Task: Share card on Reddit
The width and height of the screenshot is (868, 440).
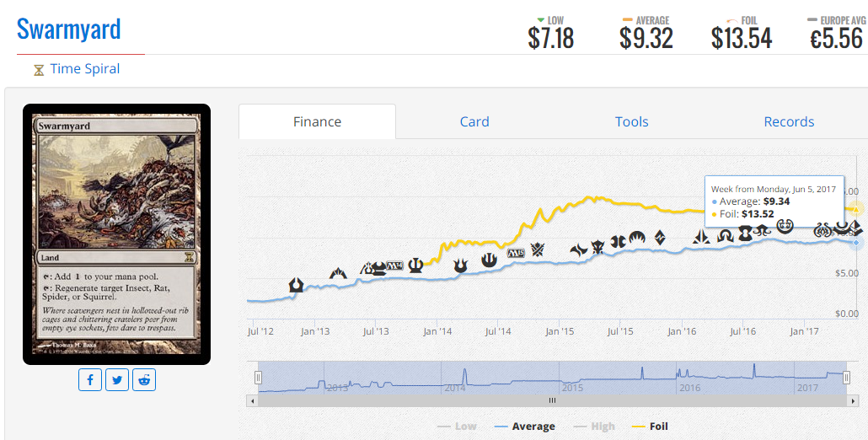Action: 144,379
